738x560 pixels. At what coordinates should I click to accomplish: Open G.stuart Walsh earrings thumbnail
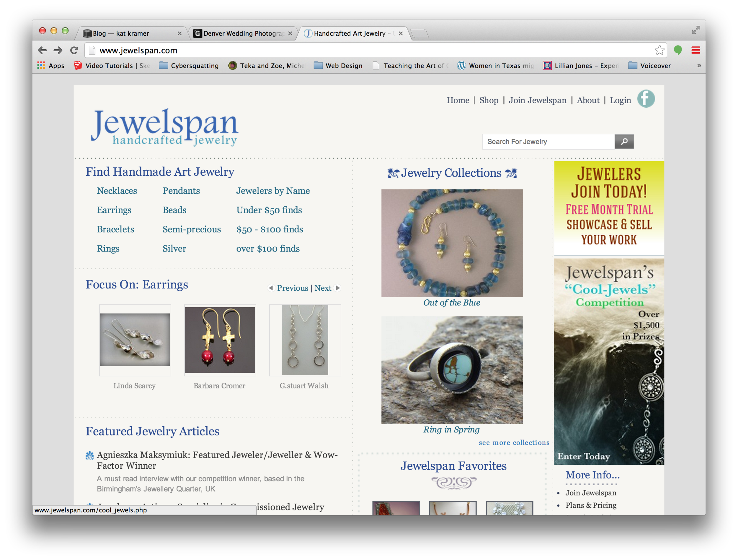[x=305, y=340]
